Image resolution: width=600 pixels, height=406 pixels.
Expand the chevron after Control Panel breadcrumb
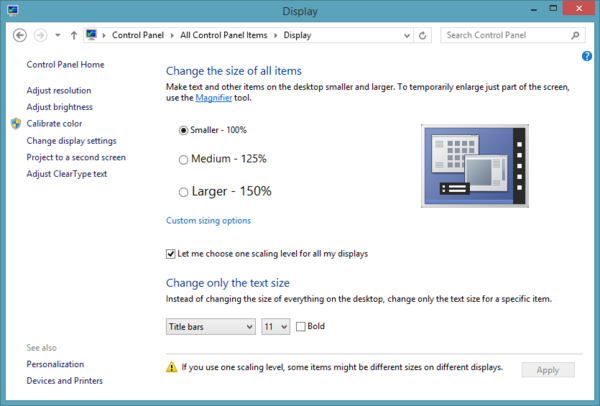172,35
